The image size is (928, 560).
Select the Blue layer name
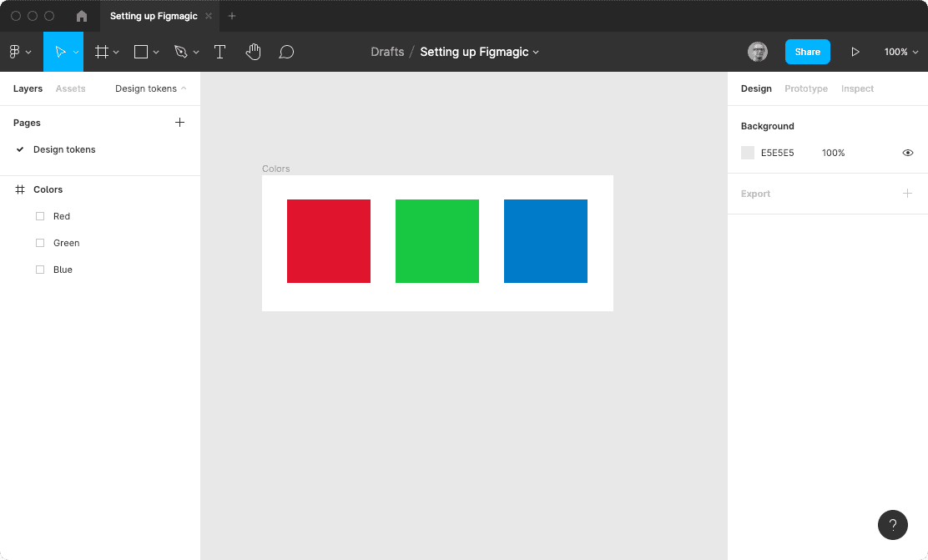pos(63,270)
